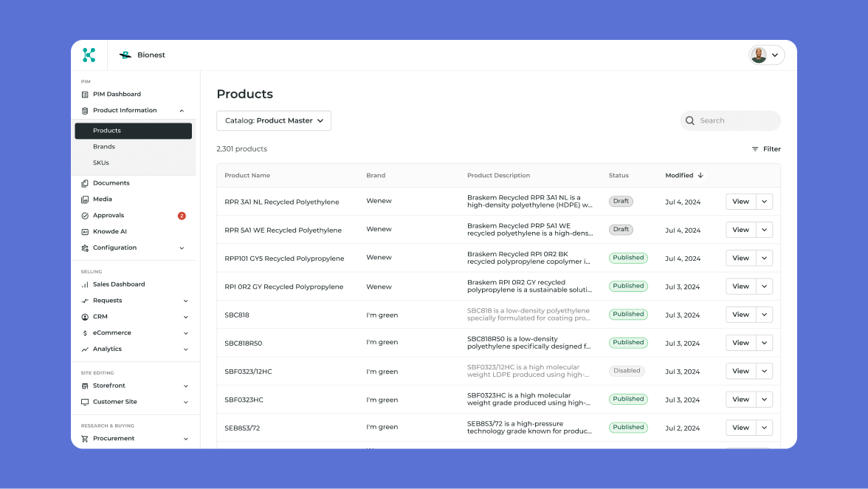Viewport: 868px width, 489px height.
Task: Open the Catalog: Product Master dropdown
Action: point(274,121)
